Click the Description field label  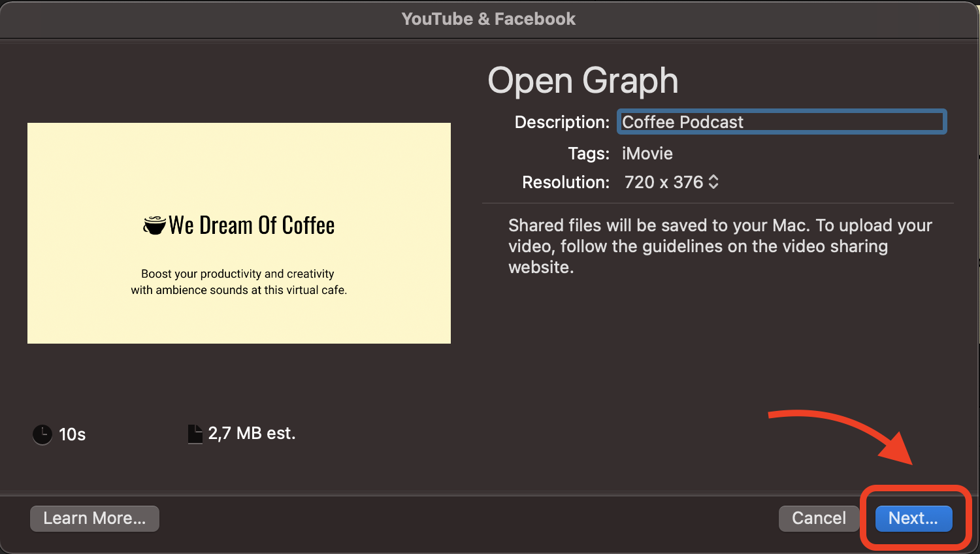(561, 122)
